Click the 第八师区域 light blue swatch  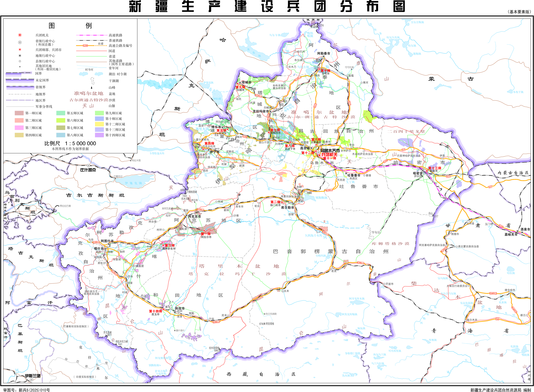pyautogui.click(x=61, y=135)
